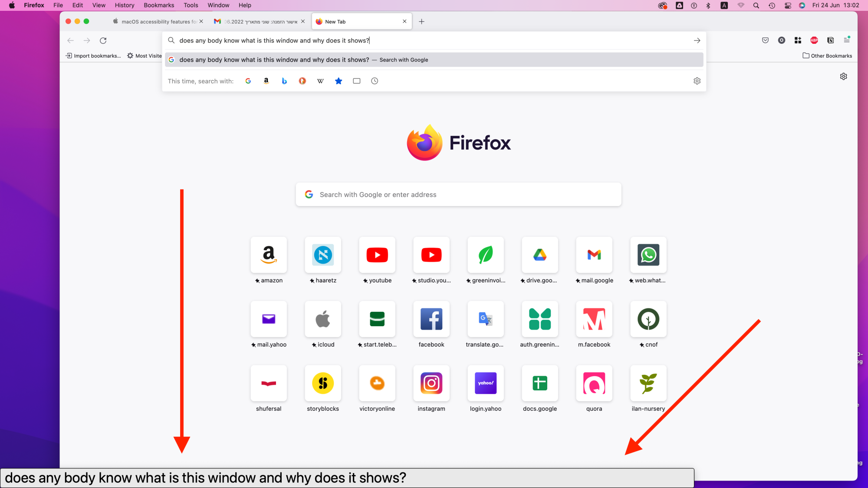
Task: Open Other Bookmarks folder
Action: pos(827,56)
